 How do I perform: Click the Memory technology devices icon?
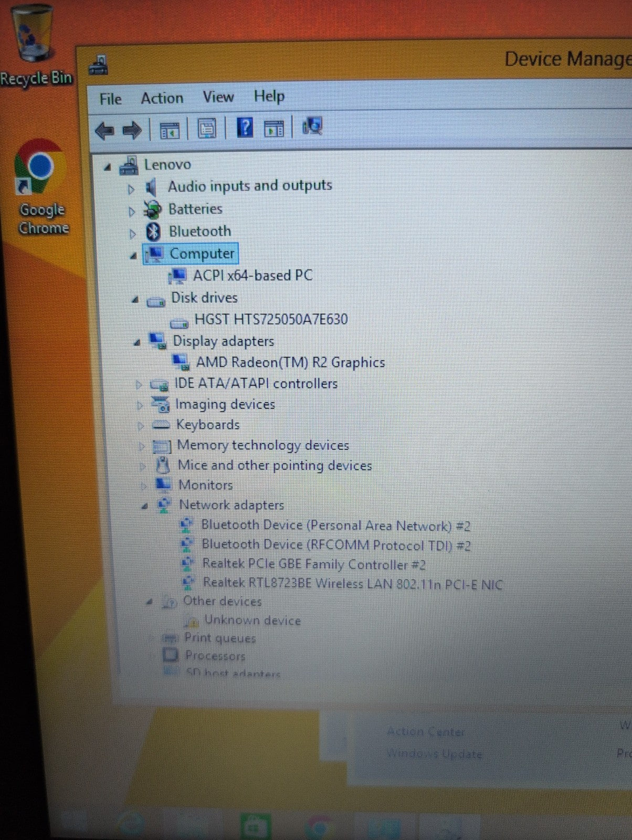pos(162,446)
